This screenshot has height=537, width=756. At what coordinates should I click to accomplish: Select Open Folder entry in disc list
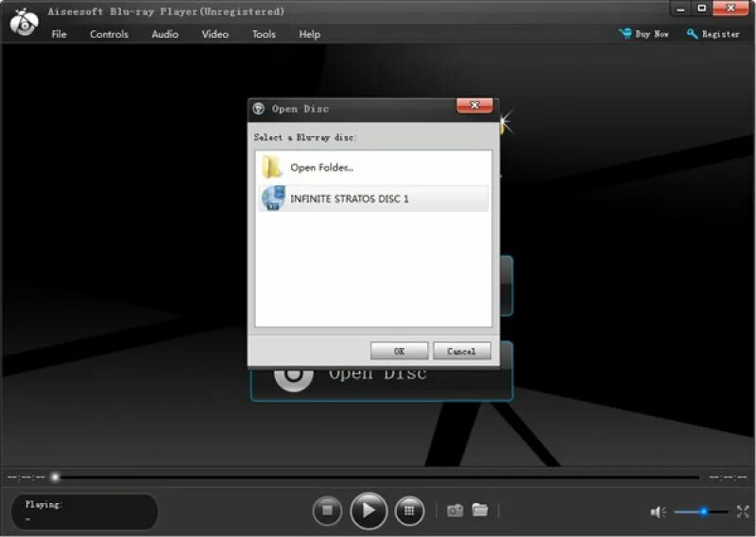(373, 167)
